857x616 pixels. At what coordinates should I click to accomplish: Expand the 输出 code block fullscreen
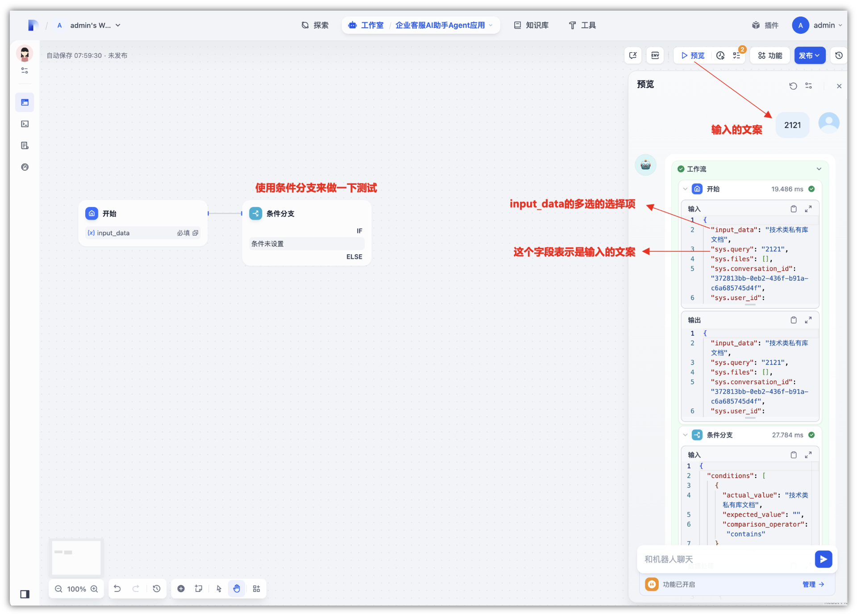[808, 320]
